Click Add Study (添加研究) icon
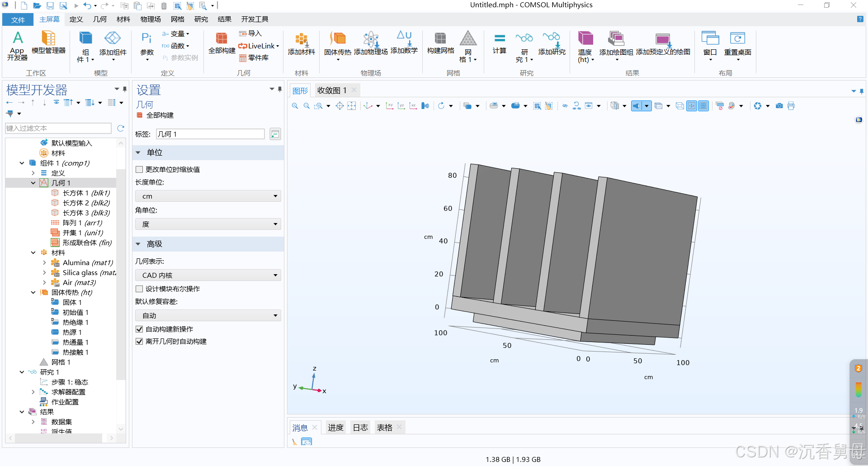This screenshot has width=868, height=466. (x=552, y=43)
